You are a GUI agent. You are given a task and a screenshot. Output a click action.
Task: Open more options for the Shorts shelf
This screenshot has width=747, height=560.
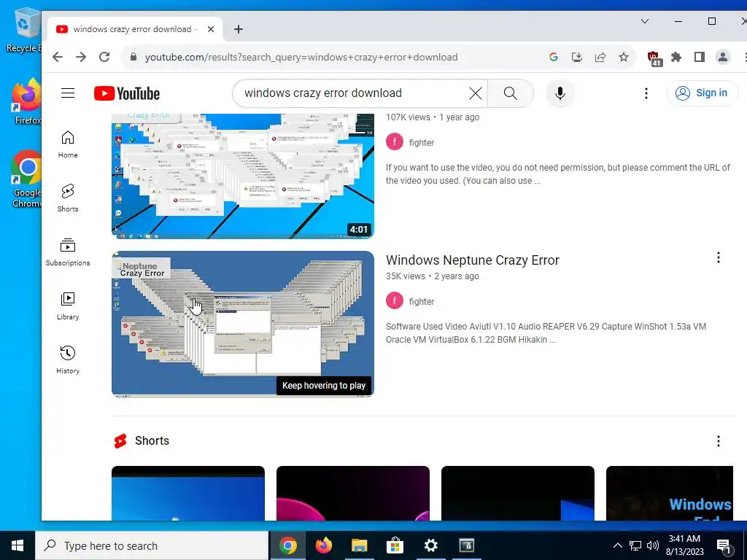718,441
